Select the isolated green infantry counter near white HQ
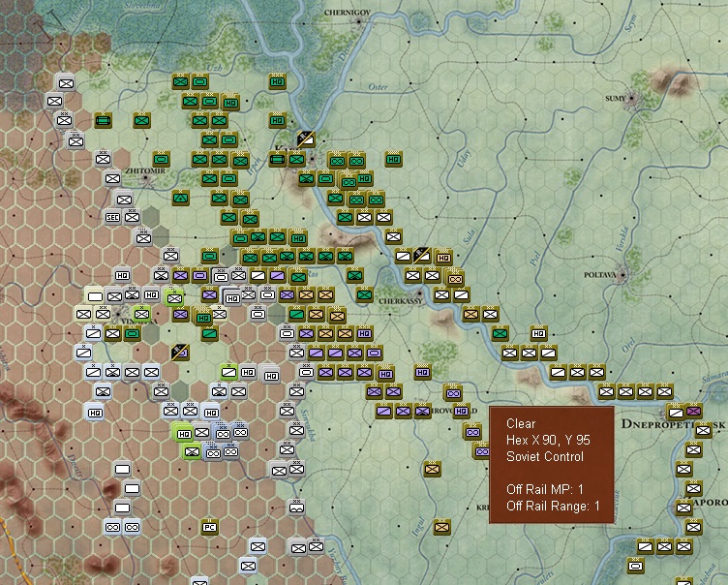The width and height of the screenshot is (728, 585). [500, 333]
